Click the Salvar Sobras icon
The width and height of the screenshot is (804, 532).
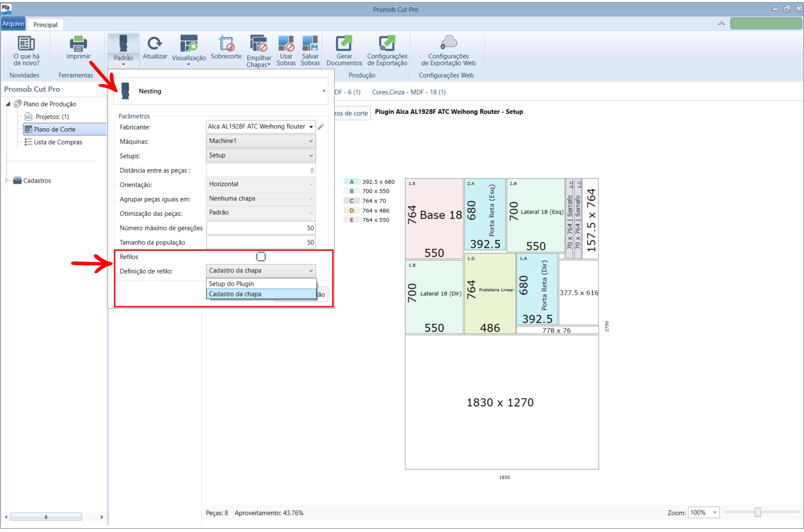pos(310,43)
